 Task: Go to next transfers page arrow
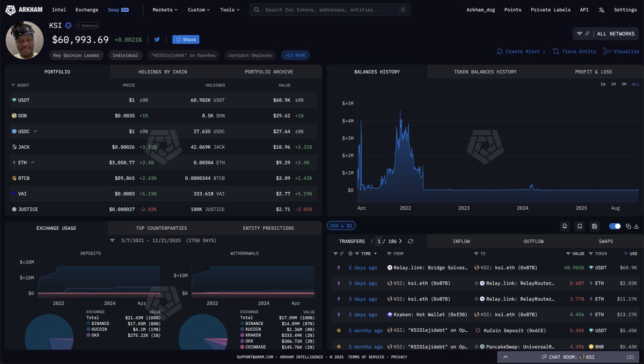400,242
